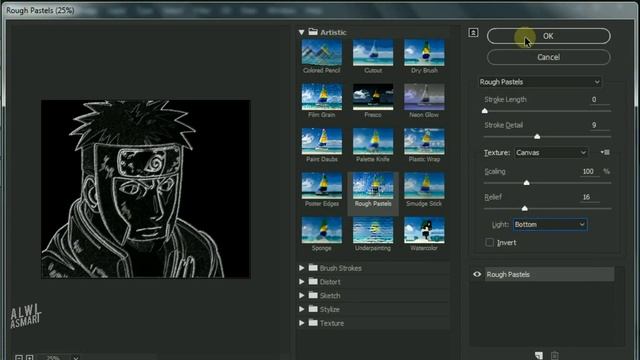
Task: Click the Stroke Detail value field
Action: [599, 125]
